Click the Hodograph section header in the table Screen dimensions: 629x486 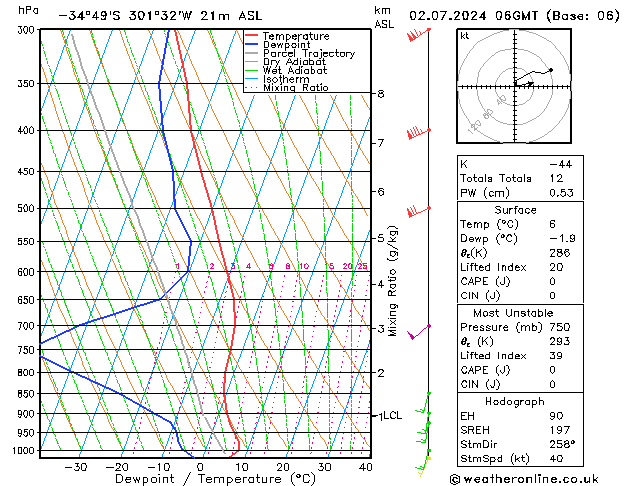pos(514,400)
